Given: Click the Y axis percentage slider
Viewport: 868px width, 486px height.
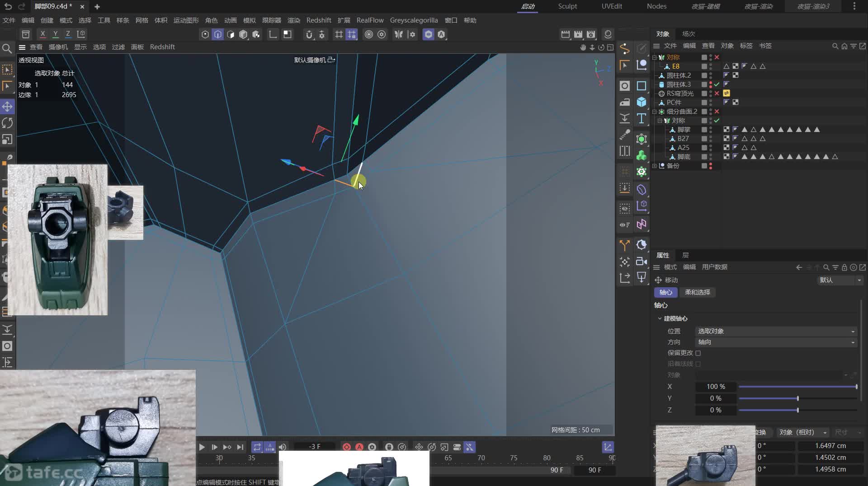Looking at the screenshot, I should pos(798,398).
